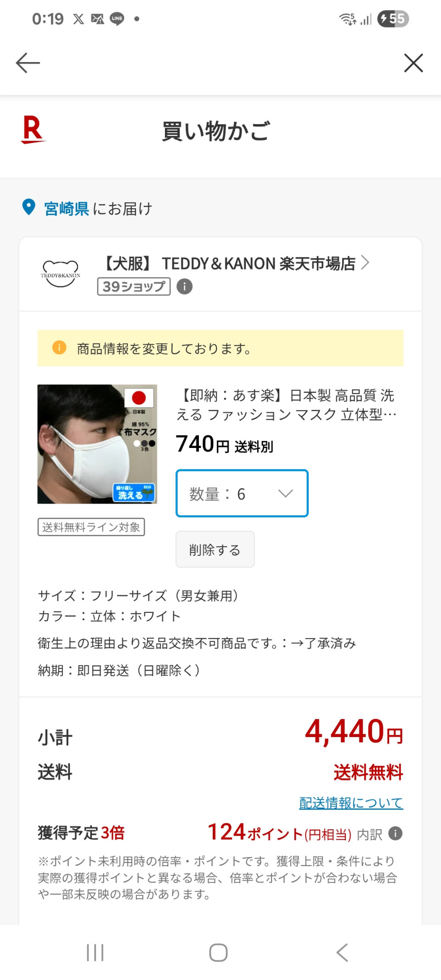Tap the orange notice info icon
This screenshot has height=980, width=441.
(59, 347)
